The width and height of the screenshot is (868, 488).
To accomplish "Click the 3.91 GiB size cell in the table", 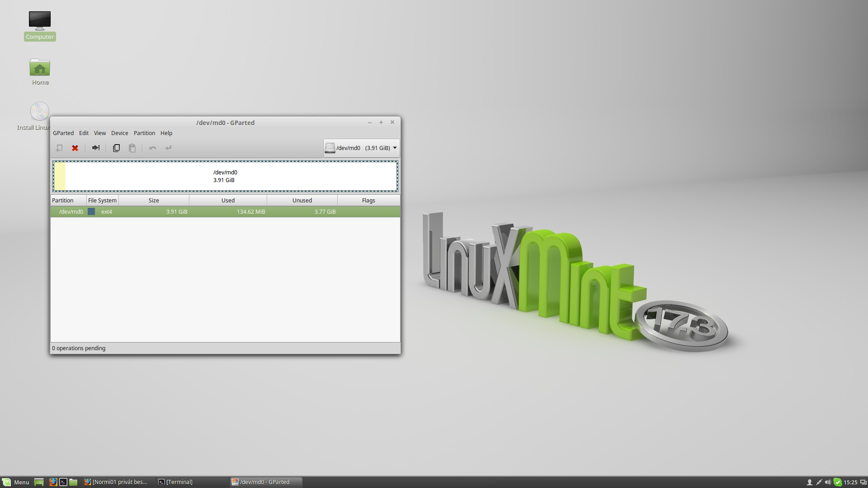I will pos(177,212).
